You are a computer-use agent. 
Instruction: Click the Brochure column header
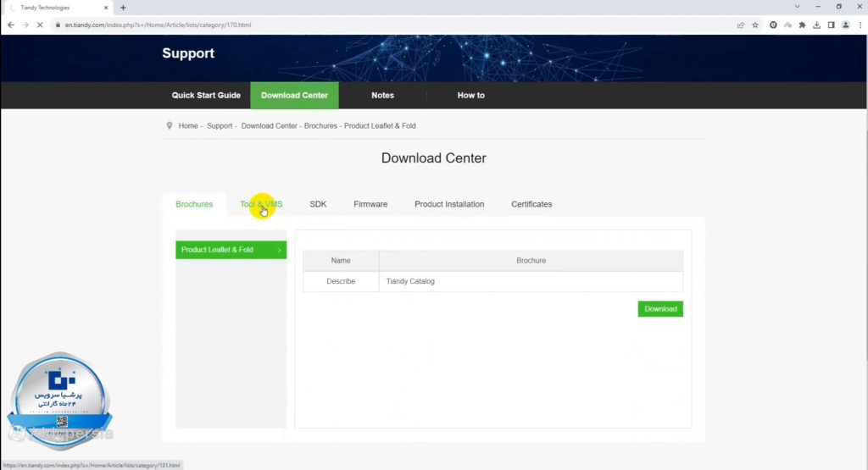(531, 261)
